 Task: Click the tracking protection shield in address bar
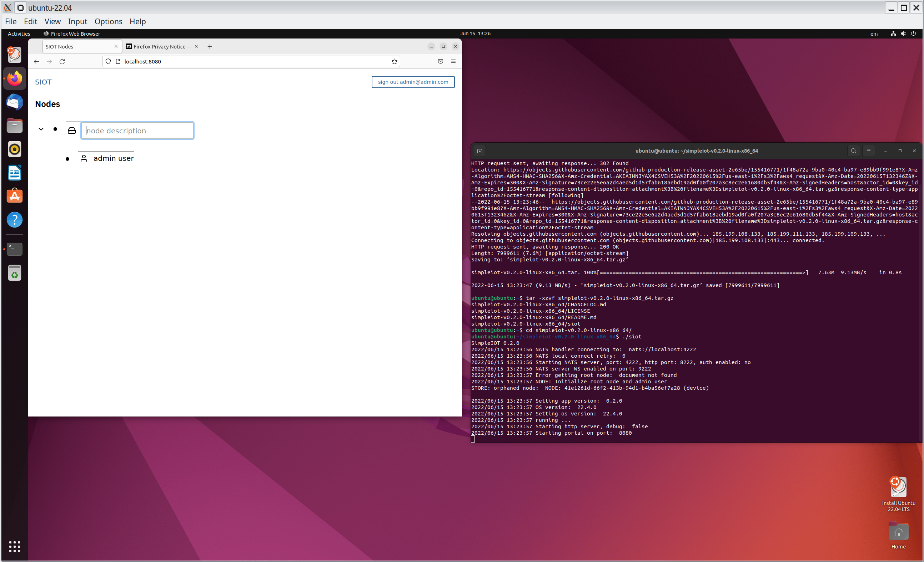click(x=108, y=61)
